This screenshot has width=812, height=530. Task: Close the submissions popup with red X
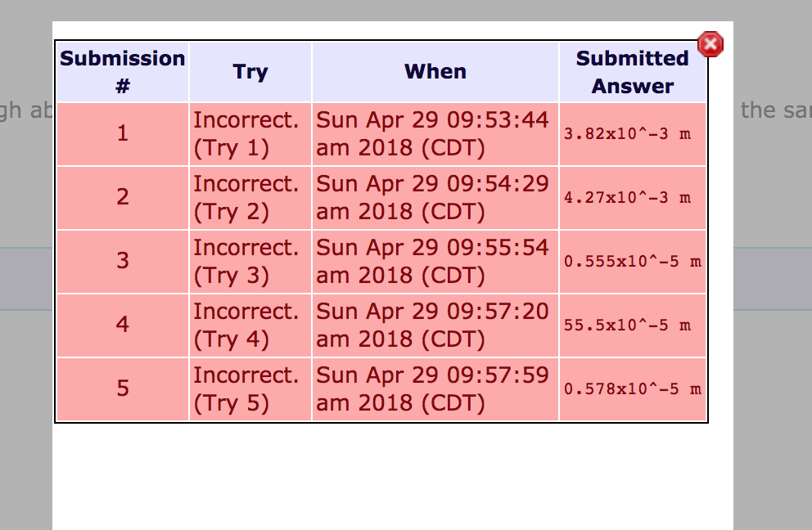[710, 44]
